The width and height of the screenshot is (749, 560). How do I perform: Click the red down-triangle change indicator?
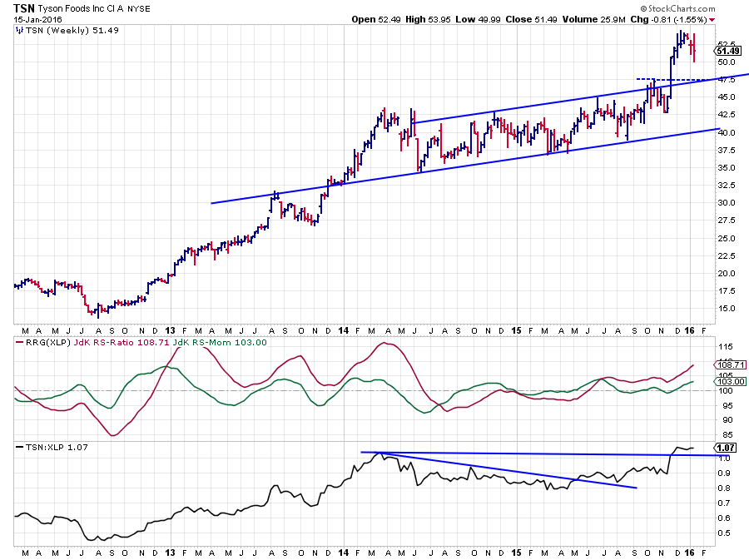click(x=712, y=20)
